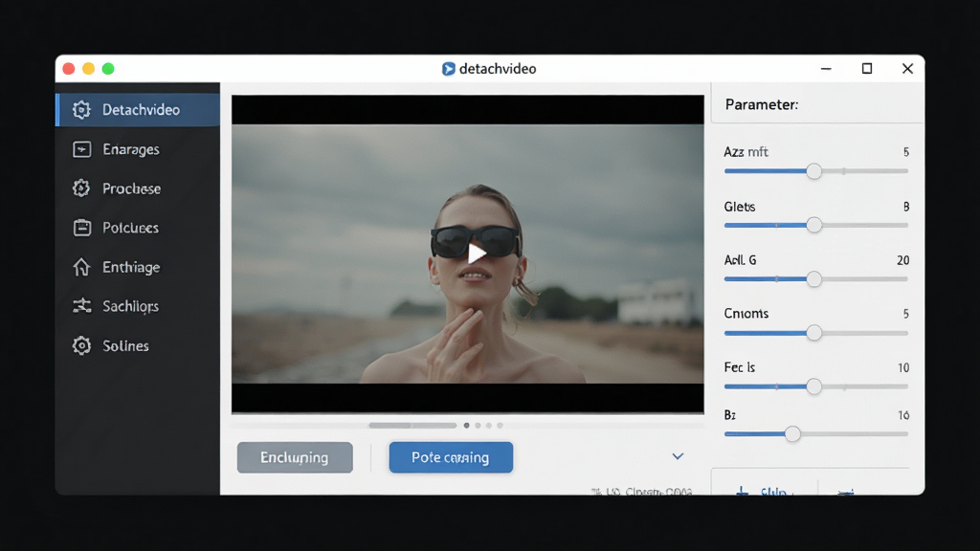Image resolution: width=980 pixels, height=551 pixels.
Task: Select the first page dot below video
Action: coord(466,426)
